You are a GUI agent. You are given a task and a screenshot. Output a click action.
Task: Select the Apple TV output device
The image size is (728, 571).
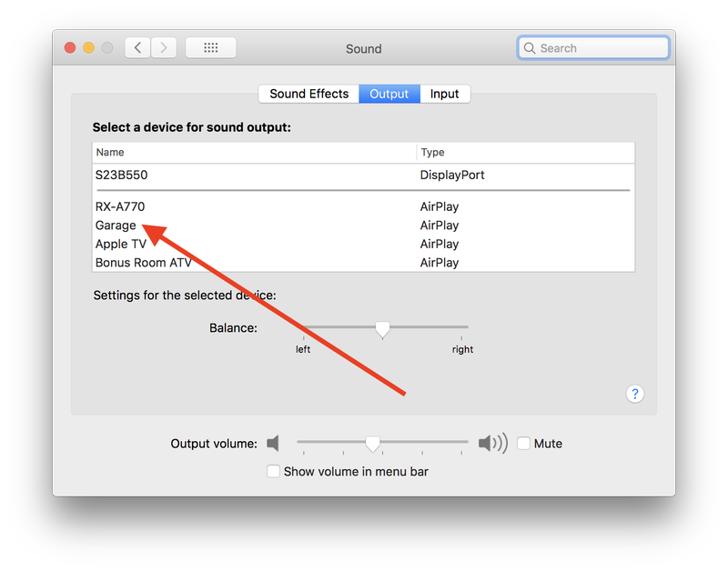click(x=363, y=244)
